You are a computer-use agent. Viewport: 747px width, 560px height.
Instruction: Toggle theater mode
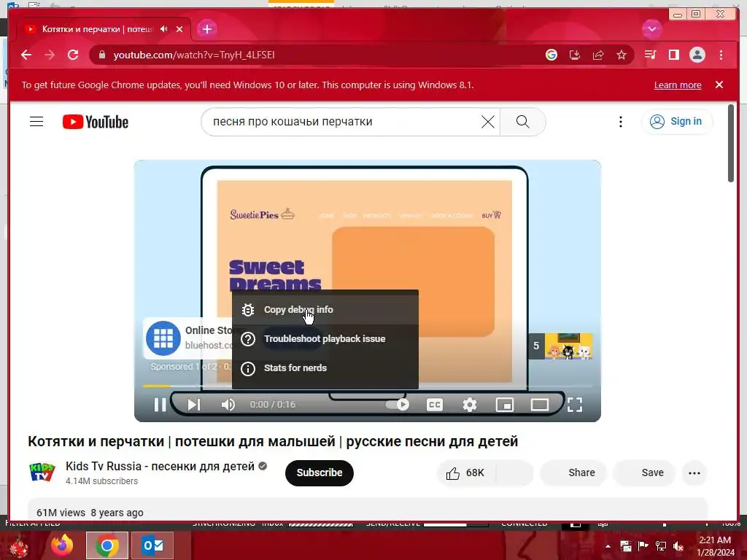pos(540,404)
